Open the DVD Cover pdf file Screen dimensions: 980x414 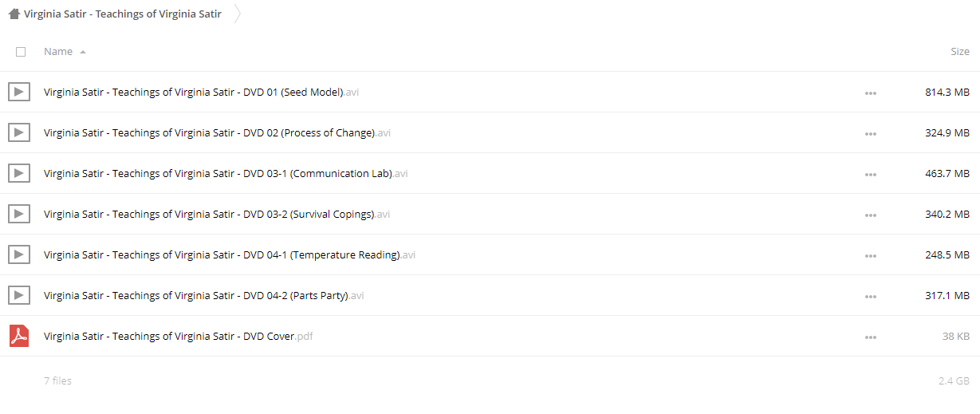tap(178, 336)
